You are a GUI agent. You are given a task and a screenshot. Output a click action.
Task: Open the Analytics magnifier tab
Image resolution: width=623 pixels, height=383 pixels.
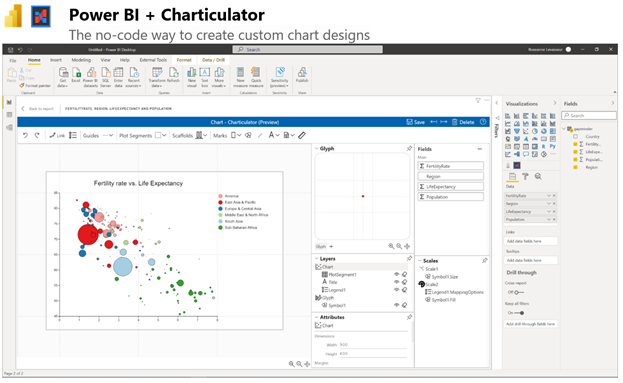coord(538,176)
